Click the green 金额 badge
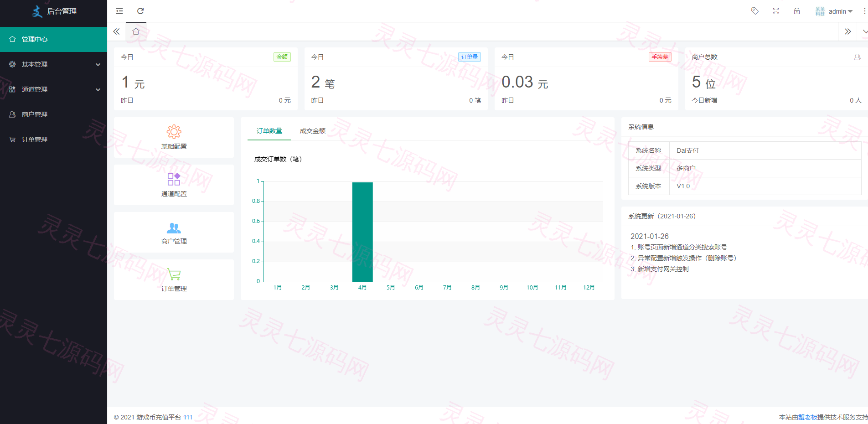This screenshot has height=424, width=868. coord(282,57)
